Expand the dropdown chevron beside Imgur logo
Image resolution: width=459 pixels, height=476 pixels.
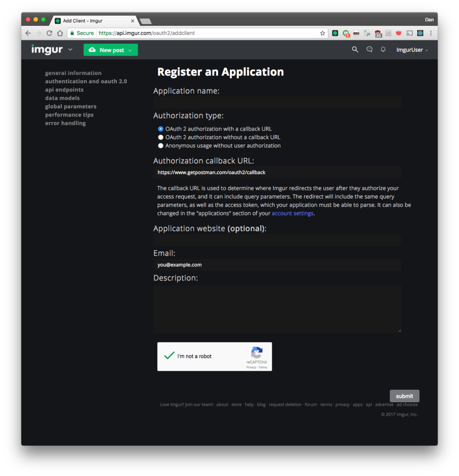coord(70,49)
